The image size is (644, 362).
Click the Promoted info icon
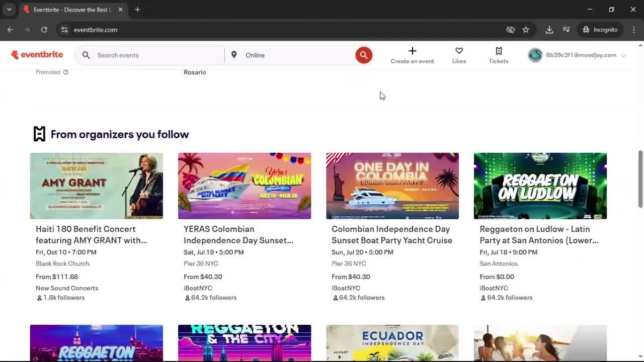click(65, 72)
